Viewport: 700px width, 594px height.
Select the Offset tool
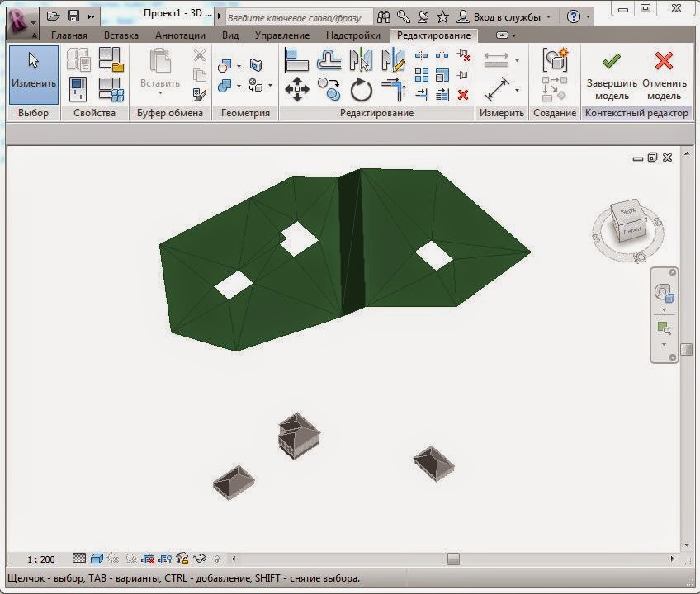pos(329,60)
